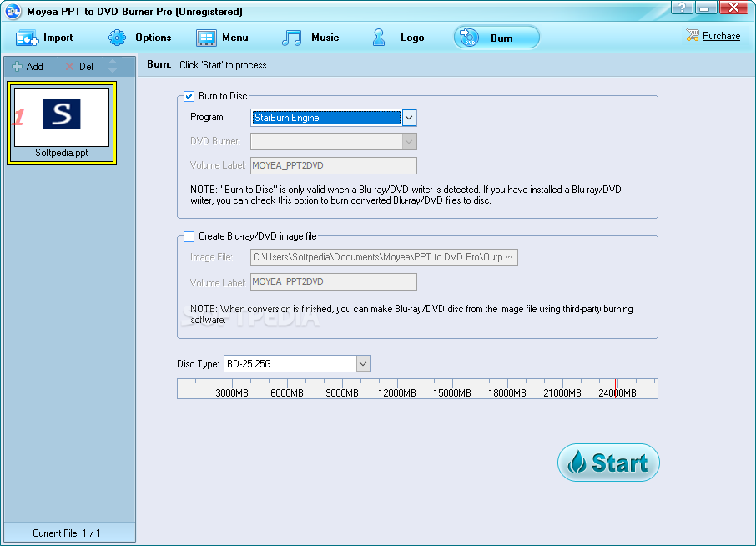Click the Burn to Disc Volume Label field

pos(334,165)
